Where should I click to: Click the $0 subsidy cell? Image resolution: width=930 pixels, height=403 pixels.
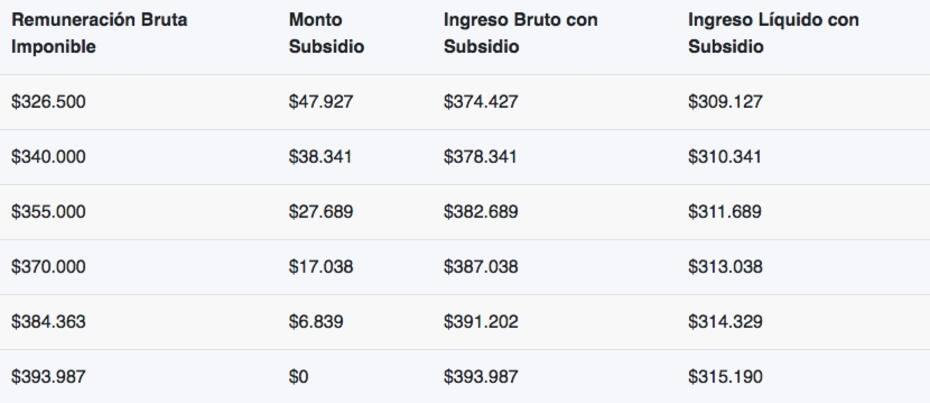(x=298, y=377)
